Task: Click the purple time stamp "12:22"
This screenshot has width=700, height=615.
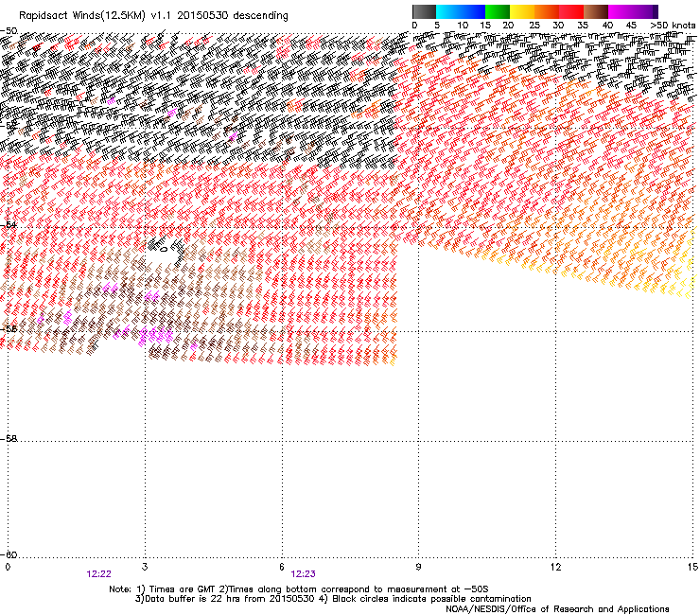Action: click(x=98, y=574)
